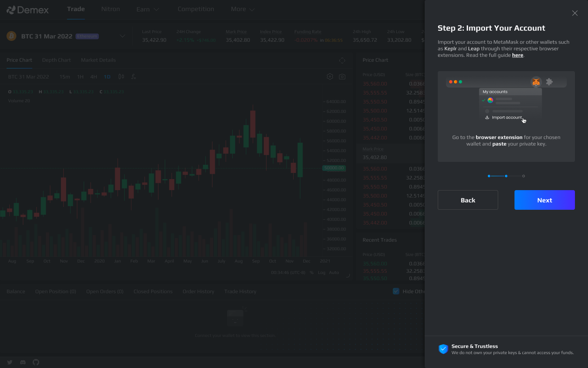Screen dimensions: 588x368
Task: Open the Twitter icon in footer
Action: coord(10,362)
